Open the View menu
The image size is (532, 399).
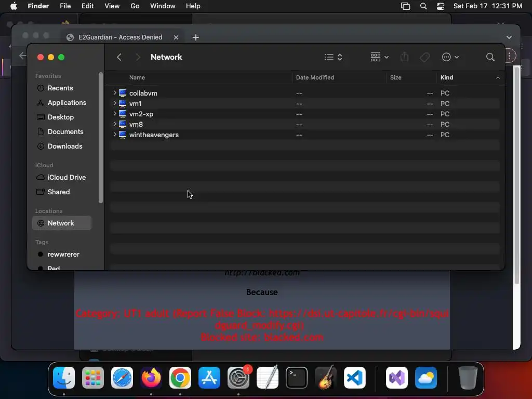pyautogui.click(x=112, y=6)
